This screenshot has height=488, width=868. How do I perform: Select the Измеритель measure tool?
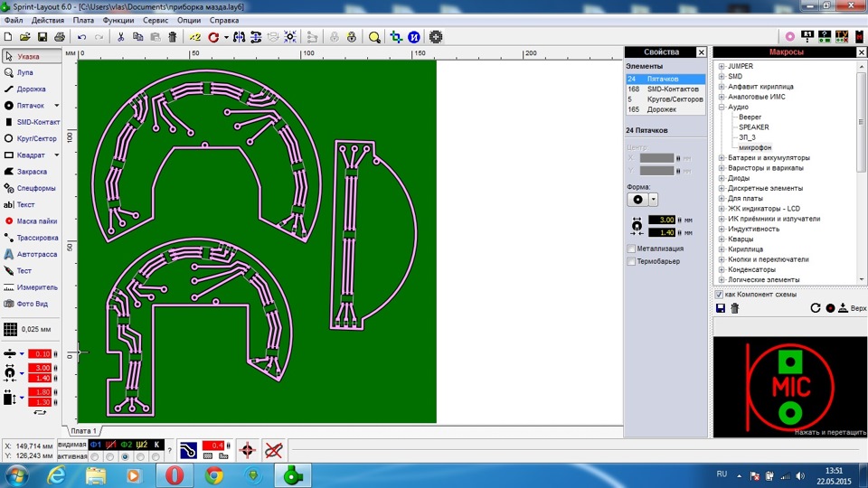tap(37, 286)
